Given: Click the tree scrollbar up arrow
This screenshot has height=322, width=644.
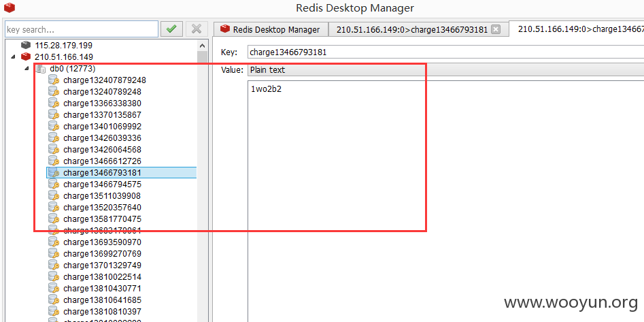Looking at the screenshot, I should 202,46.
